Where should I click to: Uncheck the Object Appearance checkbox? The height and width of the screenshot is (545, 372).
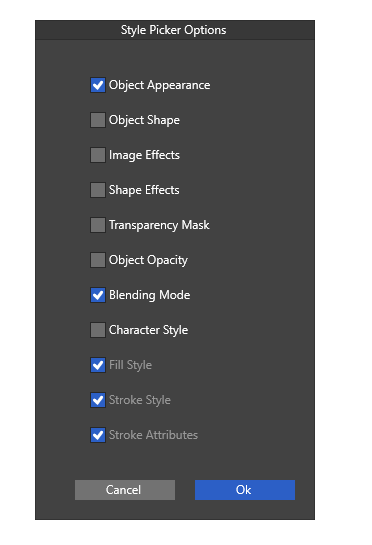pos(98,85)
